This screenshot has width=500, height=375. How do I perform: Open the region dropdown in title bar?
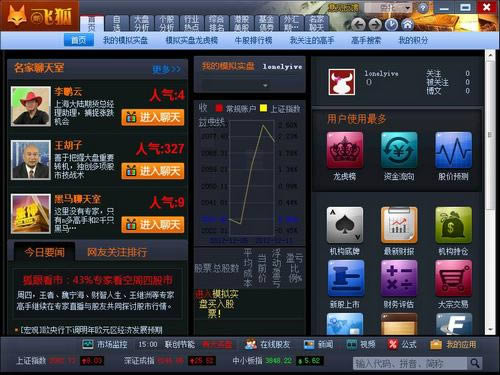(388, 7)
